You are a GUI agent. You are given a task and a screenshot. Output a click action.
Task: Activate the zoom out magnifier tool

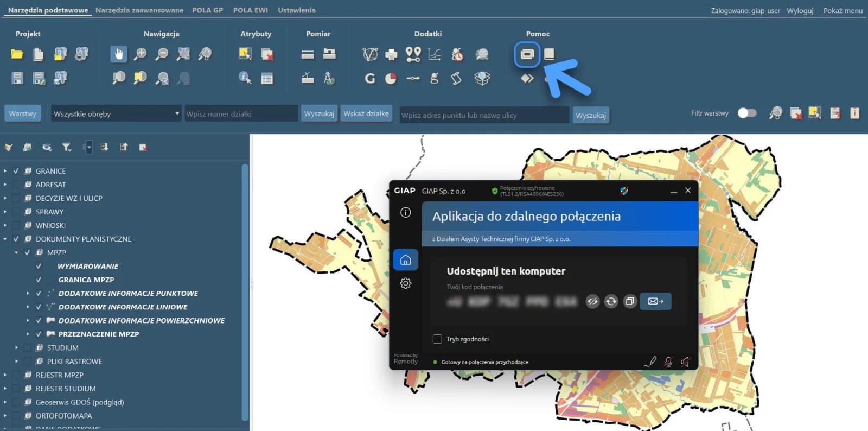162,54
